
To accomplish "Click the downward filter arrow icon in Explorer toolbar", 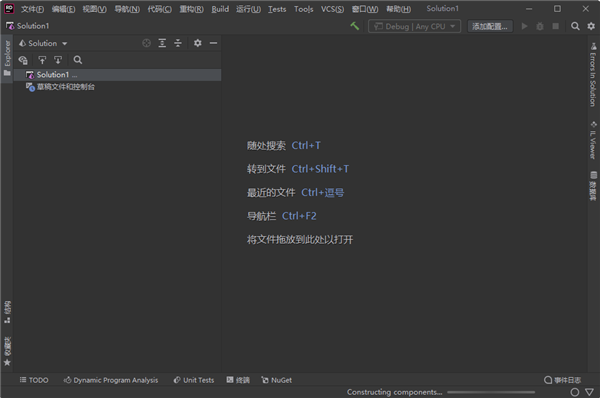I will [58, 60].
